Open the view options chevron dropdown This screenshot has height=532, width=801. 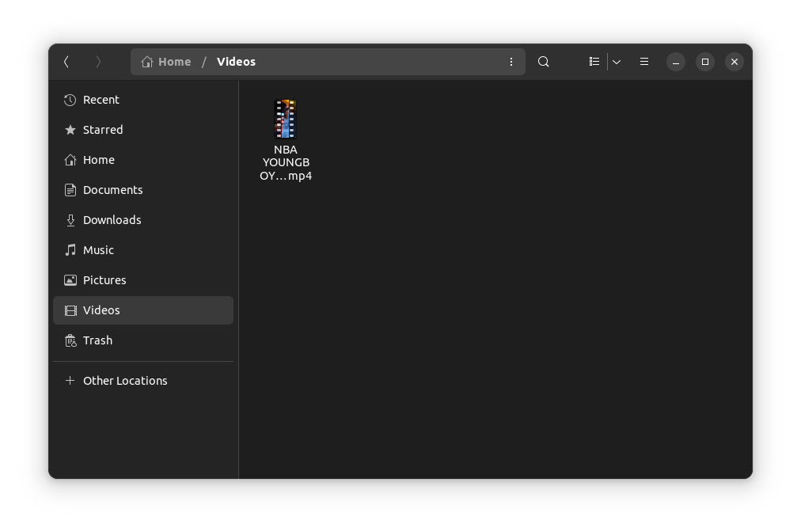coord(616,61)
